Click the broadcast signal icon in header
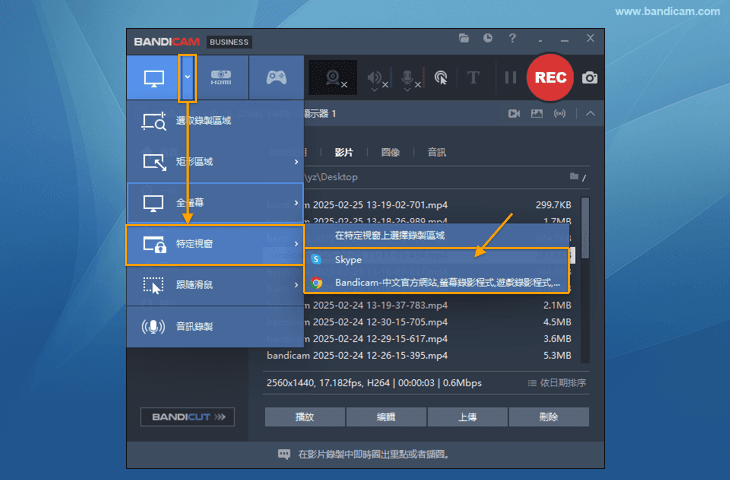Screen dimensions: 730x480 (x=560, y=114)
